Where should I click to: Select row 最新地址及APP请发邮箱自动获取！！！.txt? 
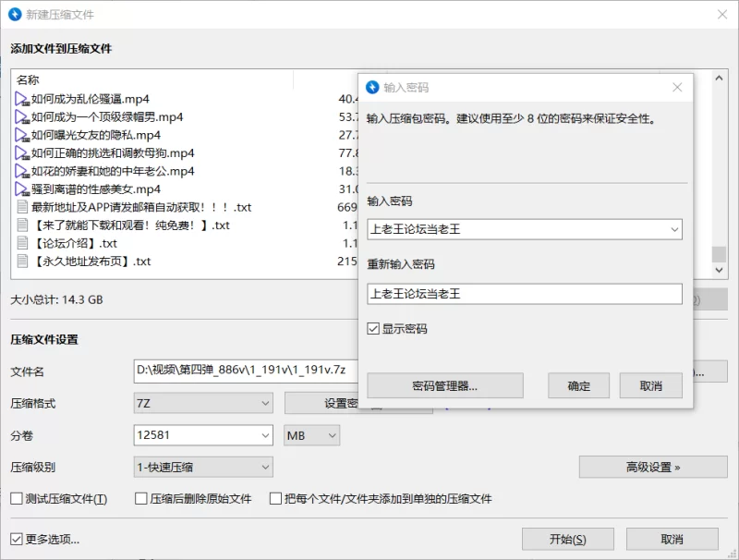(x=185, y=207)
